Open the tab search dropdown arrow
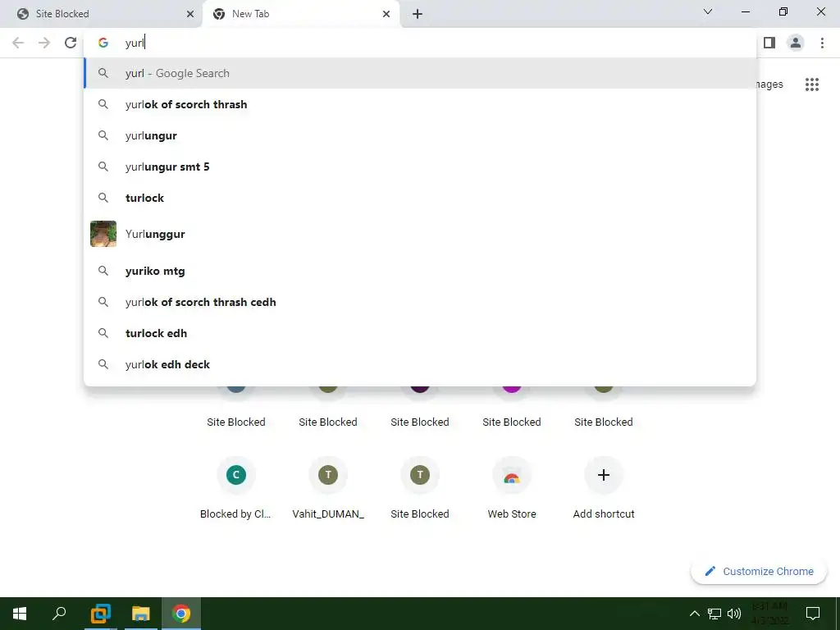 click(708, 11)
